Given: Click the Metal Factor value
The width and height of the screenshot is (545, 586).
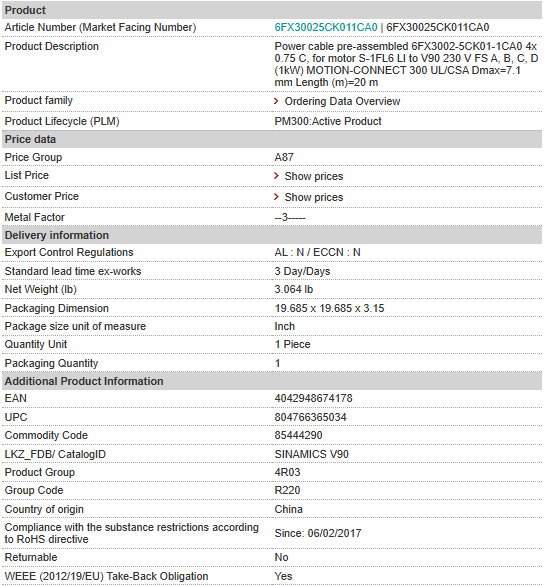Looking at the screenshot, I should pos(290,217).
